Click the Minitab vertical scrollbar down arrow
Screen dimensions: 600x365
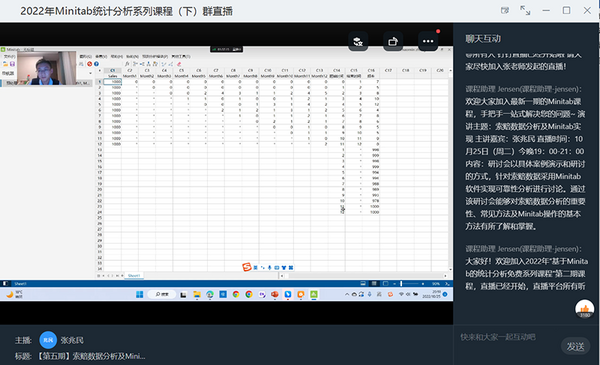pos(450,269)
